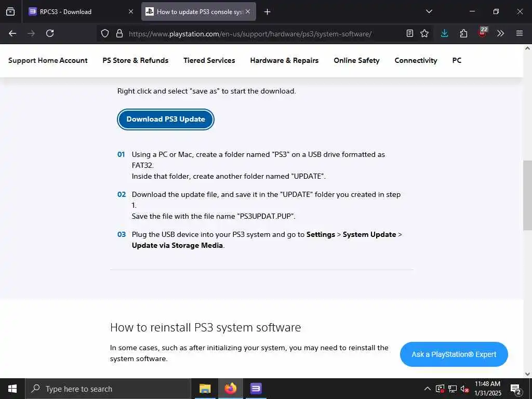Click the scrollbar down arrow
The width and height of the screenshot is (532, 399).
click(527, 374)
